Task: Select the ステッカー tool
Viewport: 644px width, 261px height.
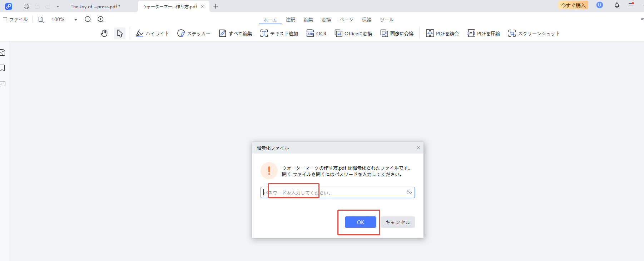Action: coord(194,34)
